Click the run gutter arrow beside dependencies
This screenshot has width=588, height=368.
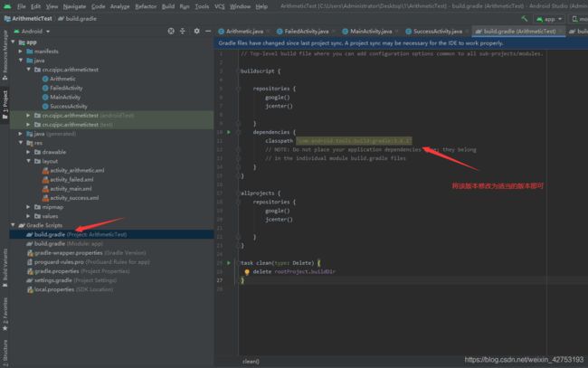coord(229,132)
